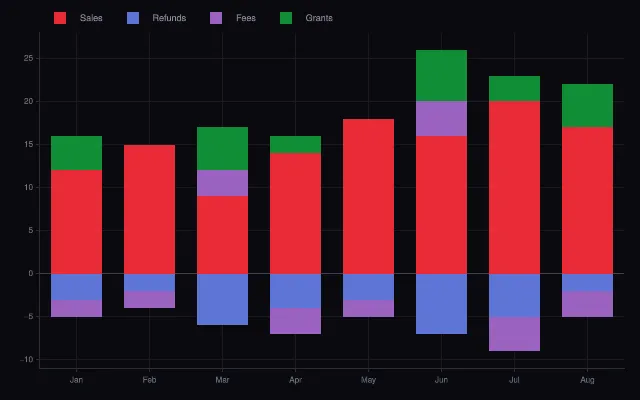640x400 pixels.
Task: Select the purple Fees segment for Apr
Action: click(x=296, y=321)
